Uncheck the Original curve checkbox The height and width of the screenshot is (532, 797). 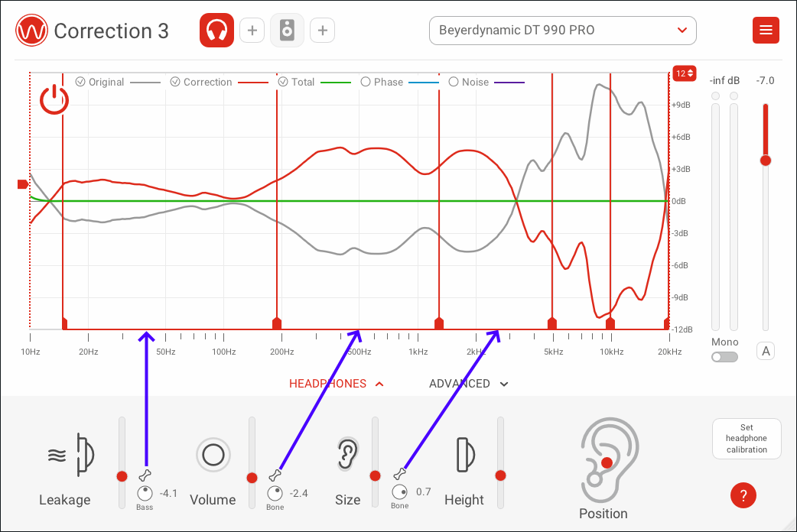[x=80, y=82]
